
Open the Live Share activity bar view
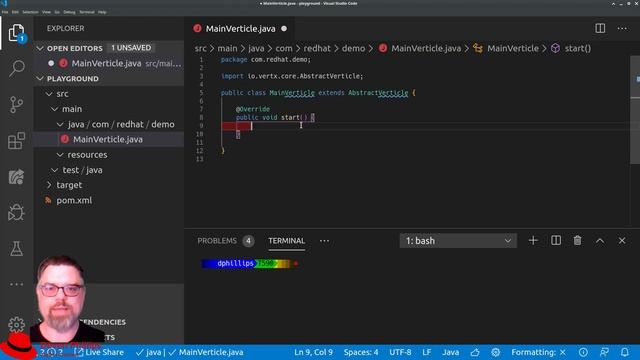[x=16, y=177]
